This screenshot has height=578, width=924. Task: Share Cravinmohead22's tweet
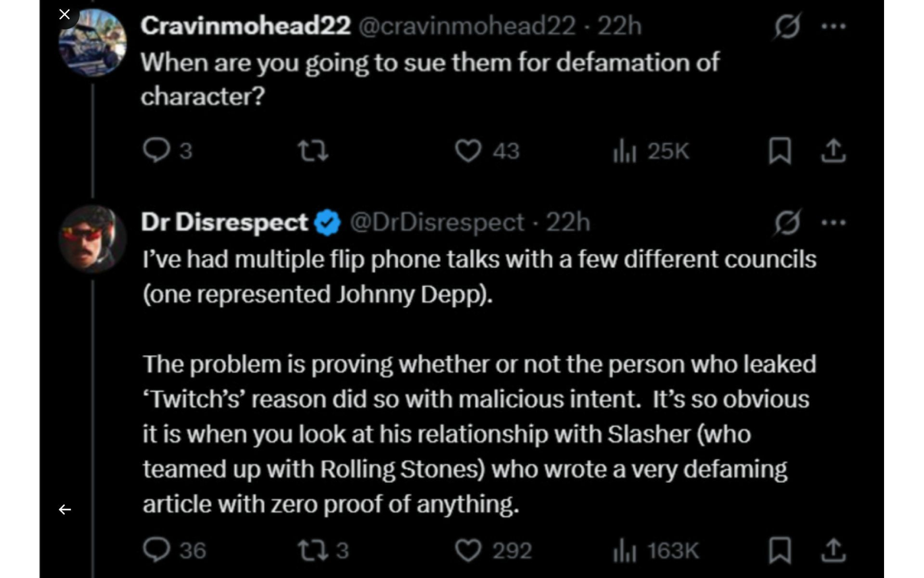click(834, 150)
